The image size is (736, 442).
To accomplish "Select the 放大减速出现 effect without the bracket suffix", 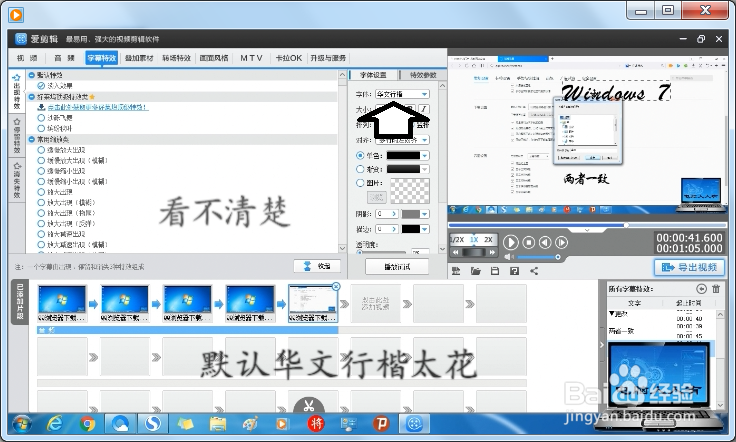I will coord(41,234).
